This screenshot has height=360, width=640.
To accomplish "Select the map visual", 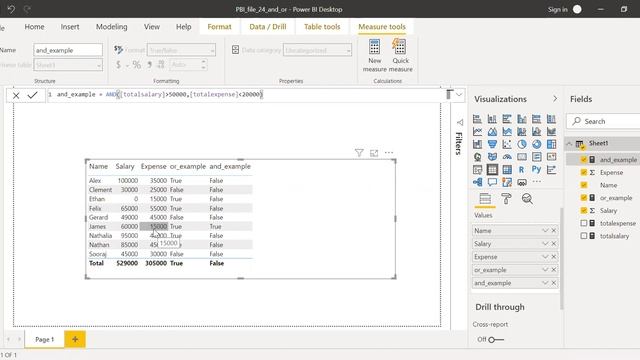I will tap(477, 157).
